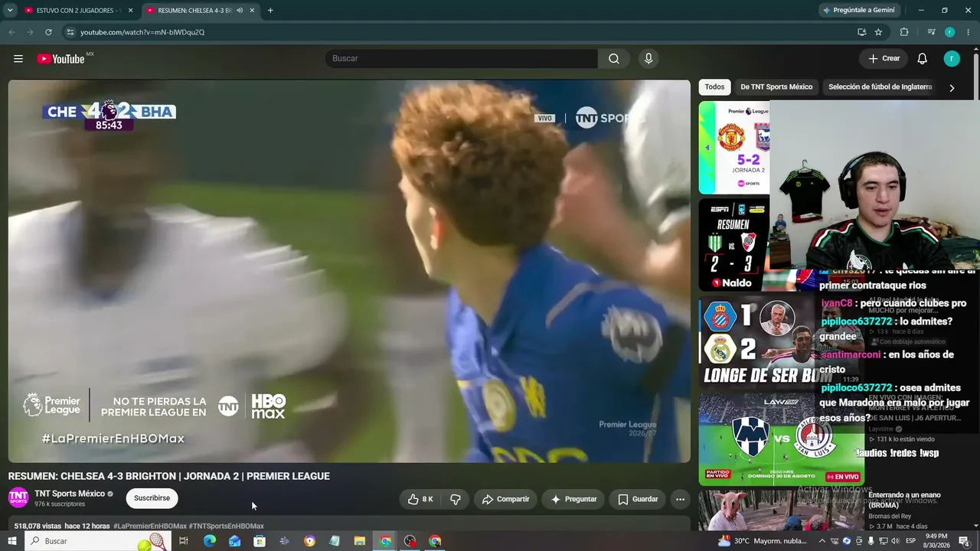The image size is (980, 551).
Task: Click the Preguntar button
Action: (x=573, y=499)
